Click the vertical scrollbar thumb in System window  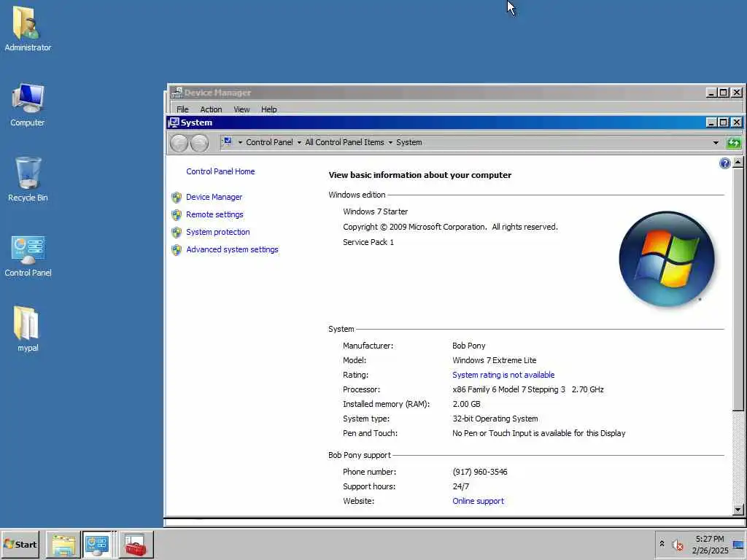[x=738, y=289]
